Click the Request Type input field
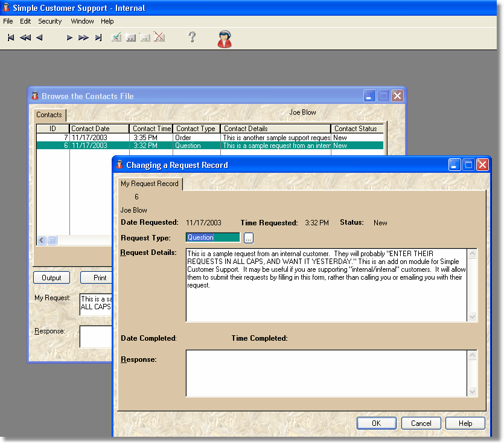Viewport: 504px width, 444px height. point(213,237)
